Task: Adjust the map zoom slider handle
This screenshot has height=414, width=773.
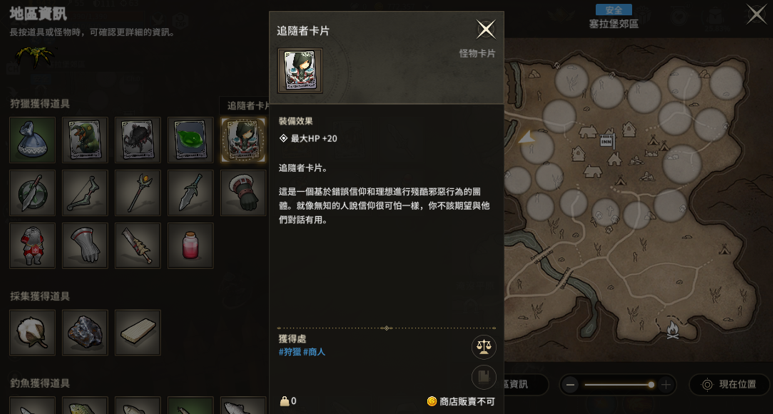Action: [x=651, y=384]
